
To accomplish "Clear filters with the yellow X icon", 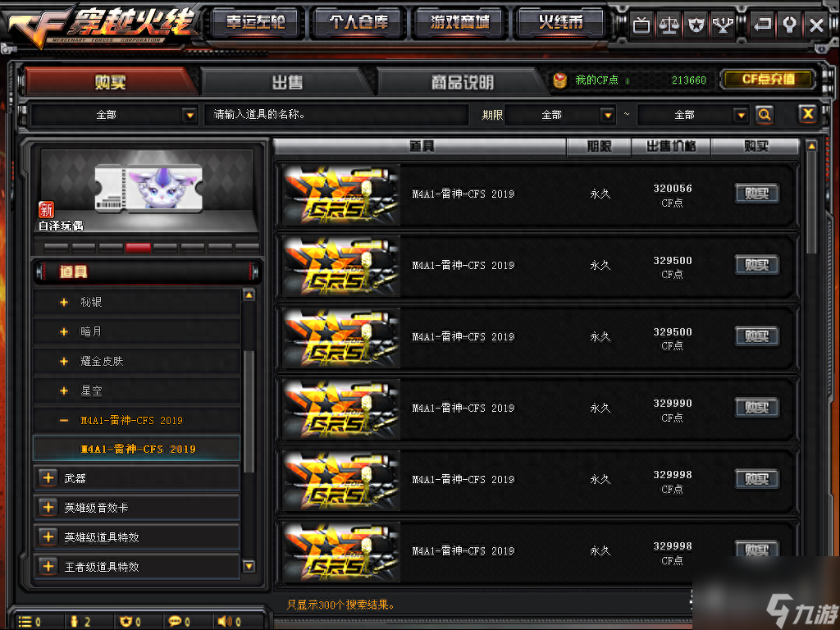I will tap(808, 113).
